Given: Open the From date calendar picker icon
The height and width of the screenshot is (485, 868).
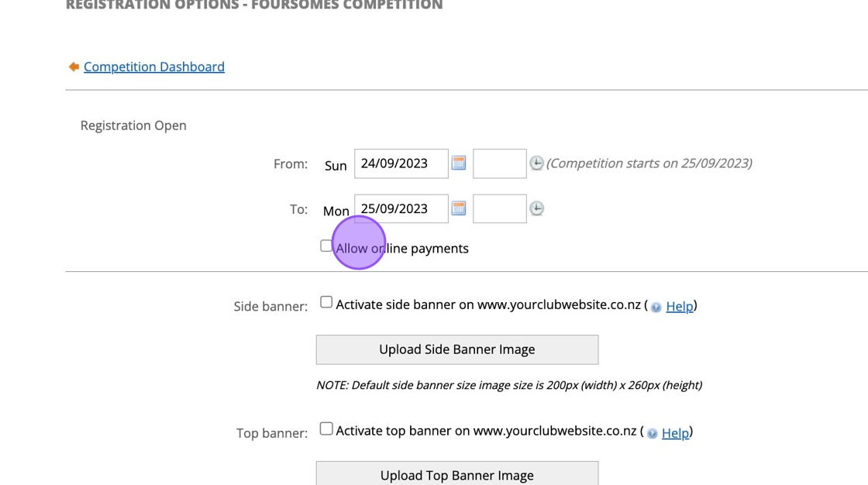Looking at the screenshot, I should pos(459,163).
